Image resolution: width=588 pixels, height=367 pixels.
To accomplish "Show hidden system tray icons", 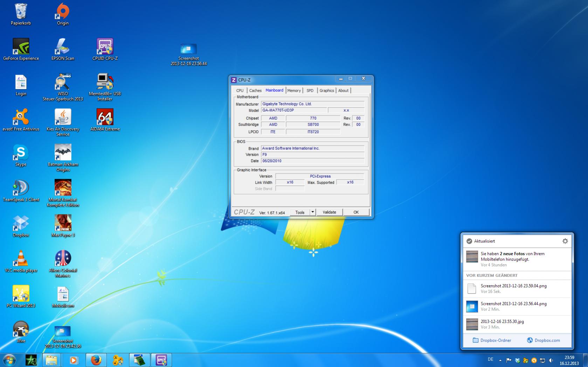I will [500, 360].
